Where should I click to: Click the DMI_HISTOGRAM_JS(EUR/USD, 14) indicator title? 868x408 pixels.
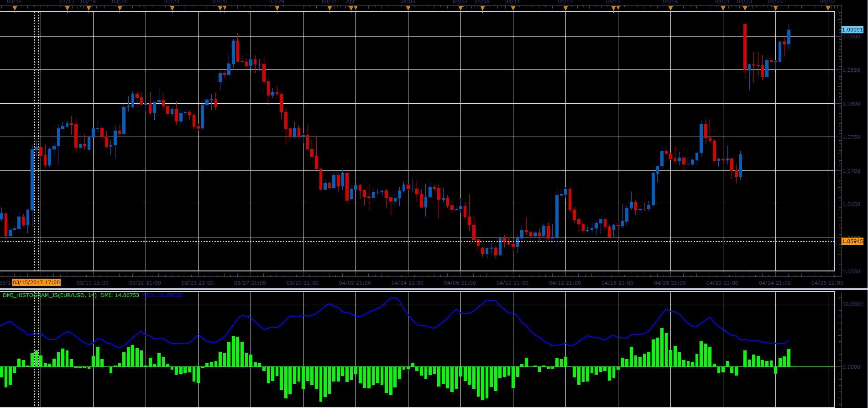(50, 295)
